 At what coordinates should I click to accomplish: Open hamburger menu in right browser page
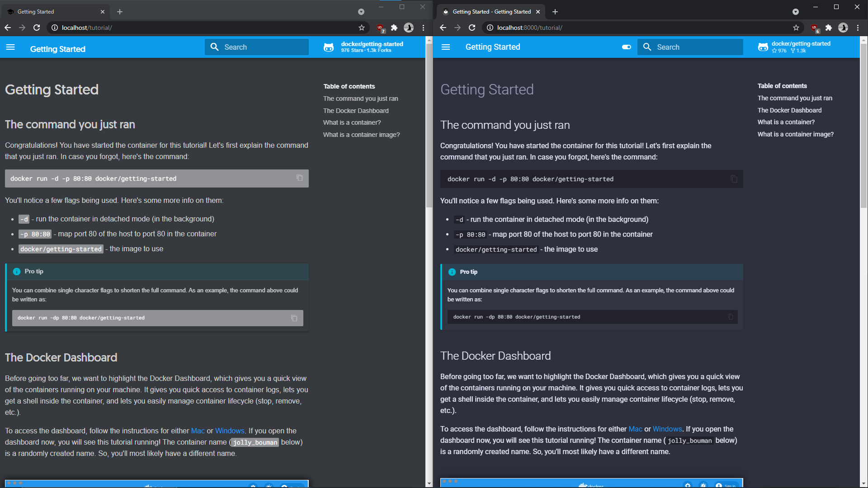coord(445,47)
